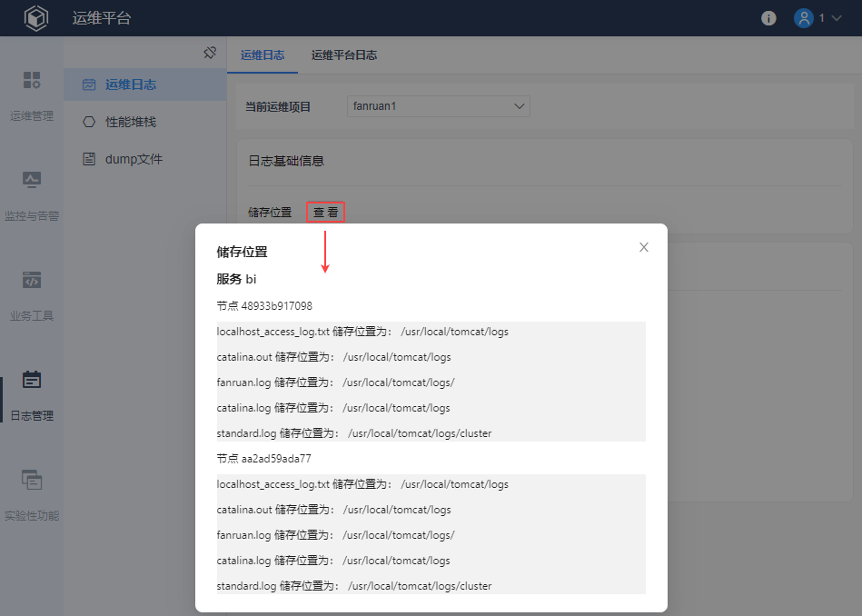This screenshot has height=616, width=862.
Task: Click fanruan.log row under node 48933b917098
Action: point(431,383)
